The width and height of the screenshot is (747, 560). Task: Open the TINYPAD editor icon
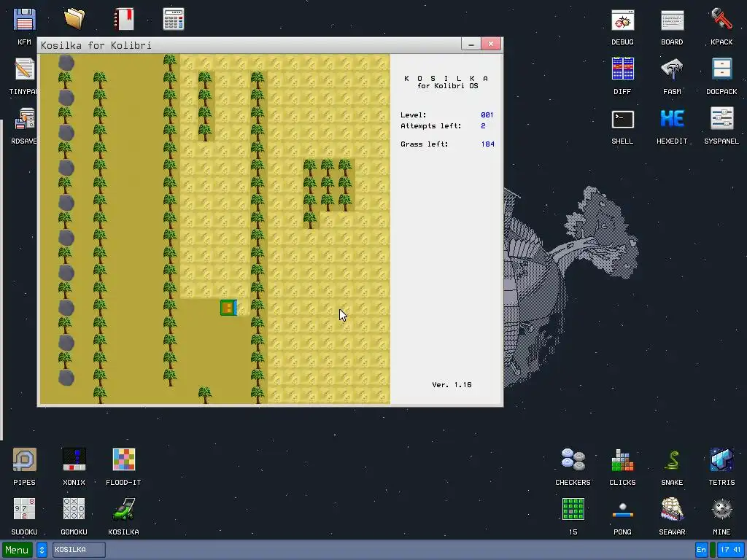pos(24,69)
